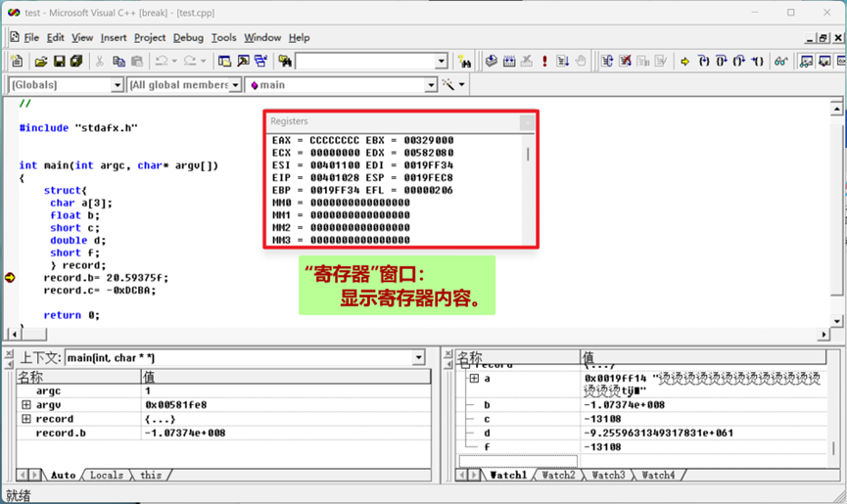The height and width of the screenshot is (504, 847).
Task: Toggle the Workspace window icon
Action: point(224,61)
